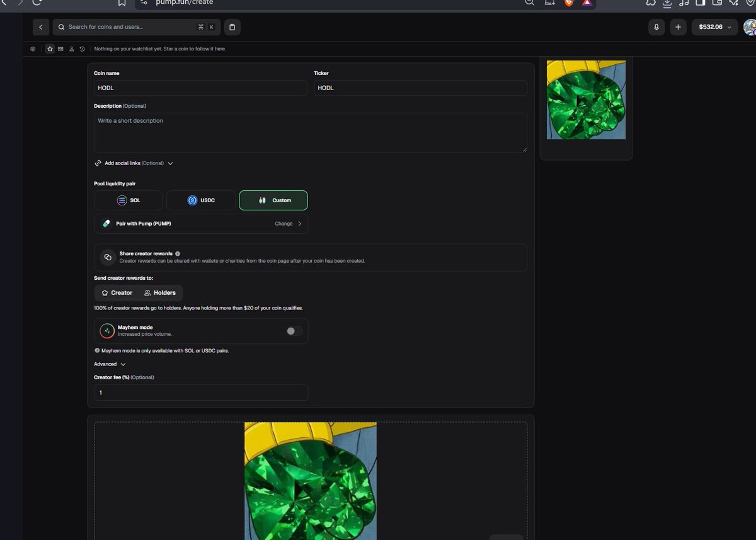756x540 pixels.
Task: Click the person icon in watchlist bar
Action: [72, 49]
